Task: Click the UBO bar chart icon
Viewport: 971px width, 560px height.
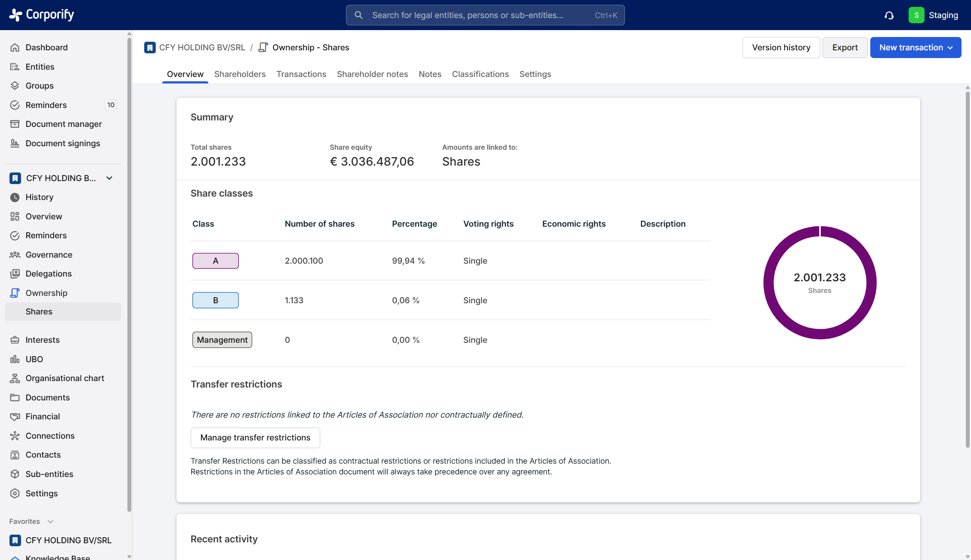Action: click(x=15, y=359)
